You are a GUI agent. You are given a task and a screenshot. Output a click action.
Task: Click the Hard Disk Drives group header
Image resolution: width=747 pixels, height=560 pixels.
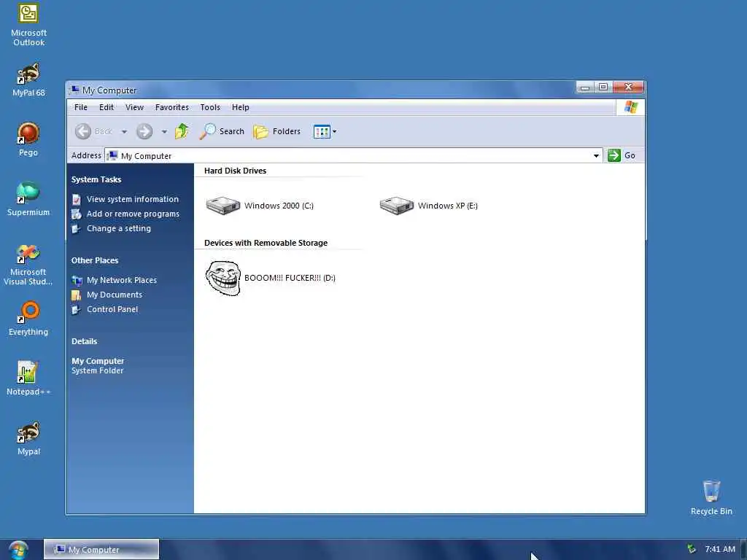tap(236, 171)
